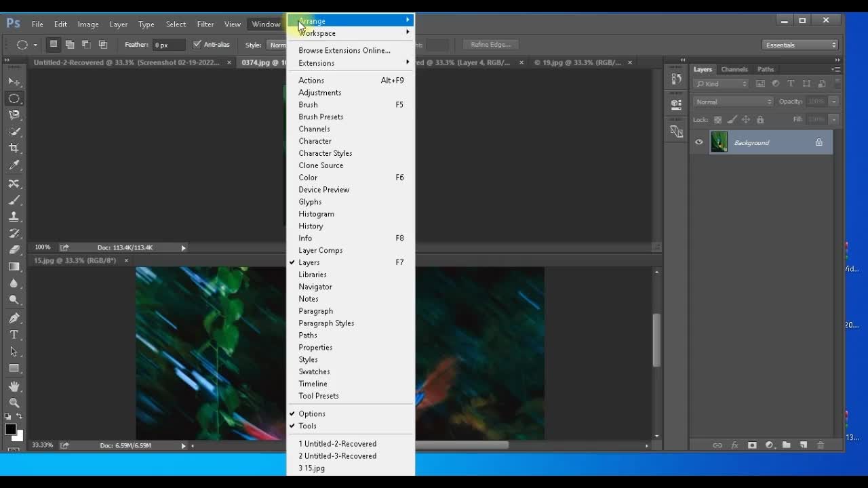Image resolution: width=868 pixels, height=488 pixels.
Task: Select the Crop tool
Action: click(x=14, y=148)
